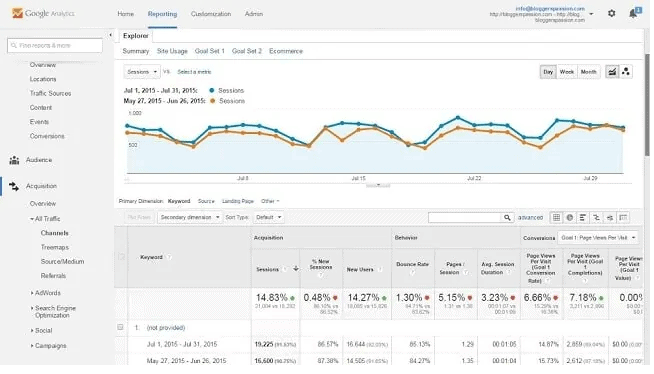
Task: Expand the AdWords tree node
Action: tap(32, 293)
